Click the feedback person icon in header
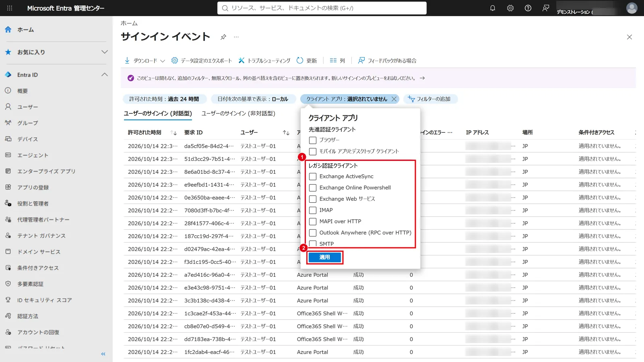The width and height of the screenshot is (644, 362). pyautogui.click(x=546, y=8)
